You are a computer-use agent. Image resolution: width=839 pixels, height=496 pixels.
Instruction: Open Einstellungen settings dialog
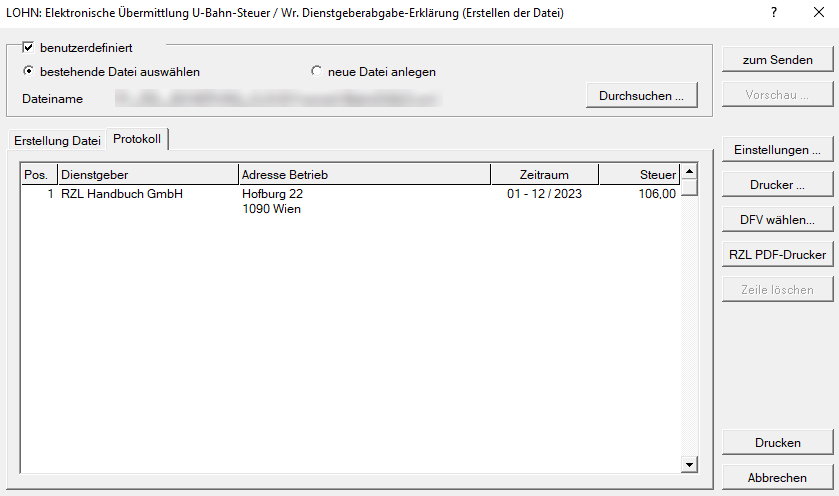click(777, 150)
